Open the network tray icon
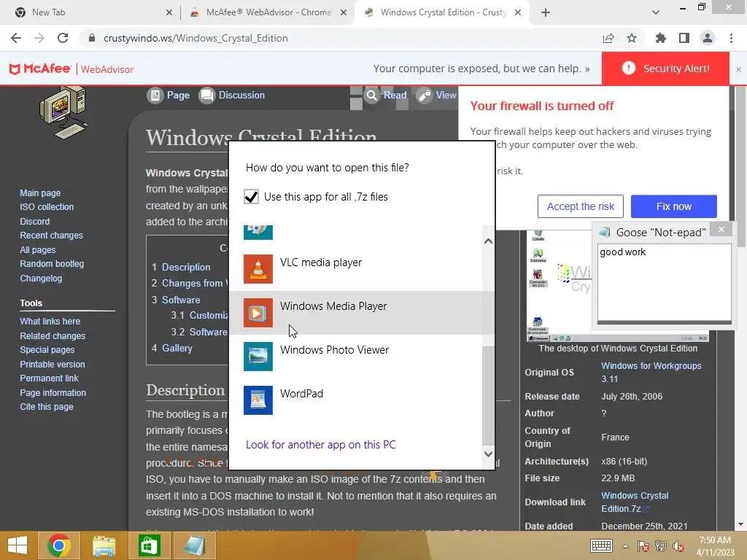 point(661,546)
